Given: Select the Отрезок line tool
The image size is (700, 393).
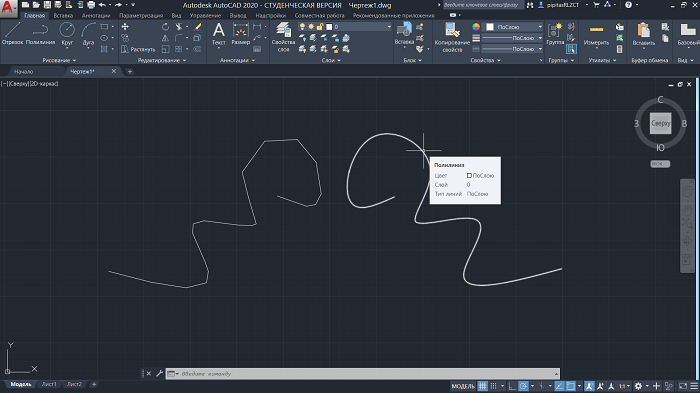Looking at the screenshot, I should tap(12, 33).
